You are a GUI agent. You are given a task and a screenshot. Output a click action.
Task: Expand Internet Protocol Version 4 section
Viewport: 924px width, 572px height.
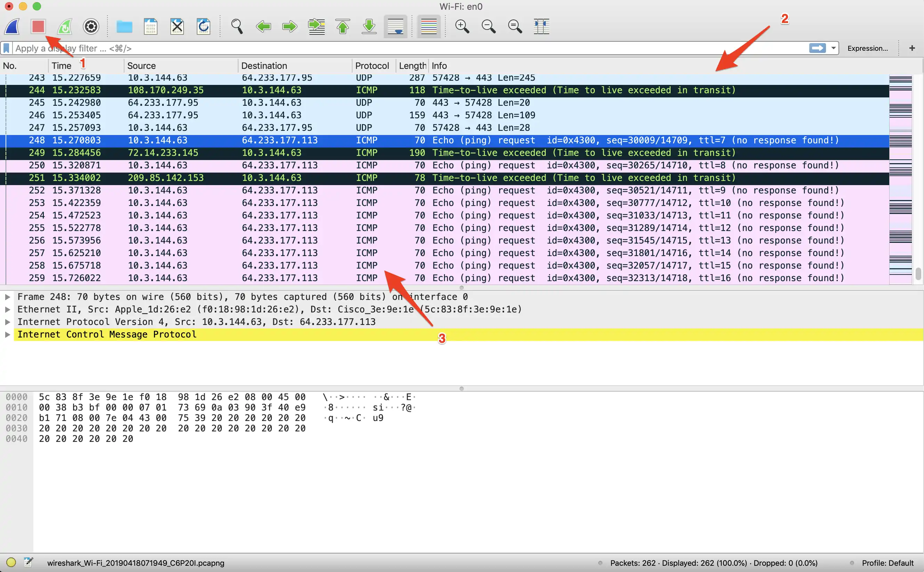point(7,322)
